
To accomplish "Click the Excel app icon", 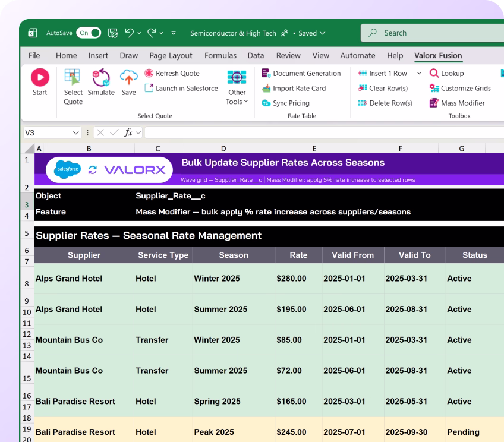I will click(33, 33).
